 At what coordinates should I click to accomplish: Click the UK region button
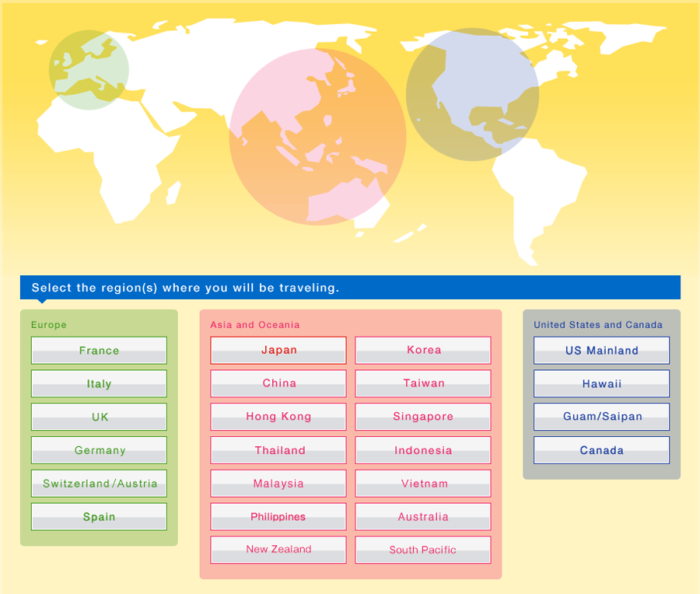pos(99,417)
